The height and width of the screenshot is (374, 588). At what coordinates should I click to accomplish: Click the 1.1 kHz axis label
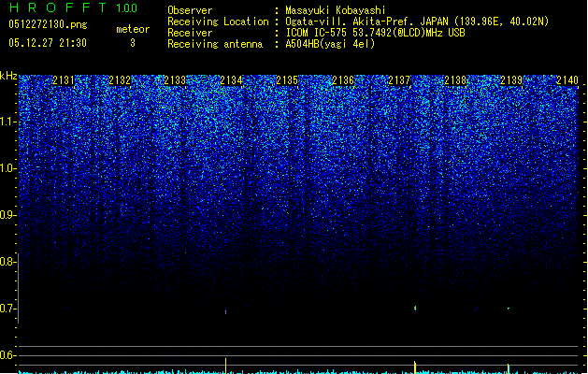pos(7,122)
